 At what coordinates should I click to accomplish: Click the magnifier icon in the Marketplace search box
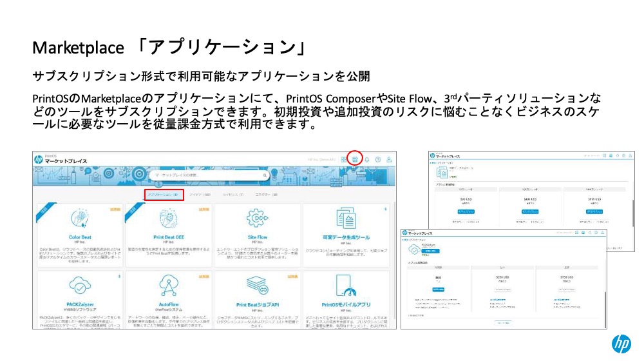click(x=265, y=175)
